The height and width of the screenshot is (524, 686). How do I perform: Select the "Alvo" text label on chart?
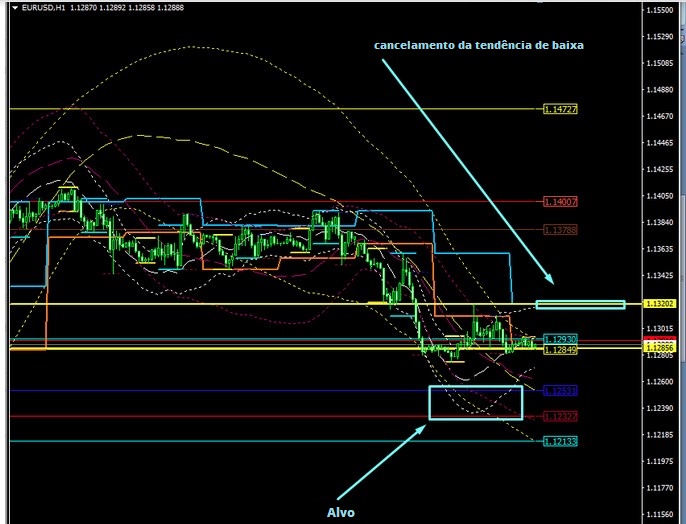(341, 513)
